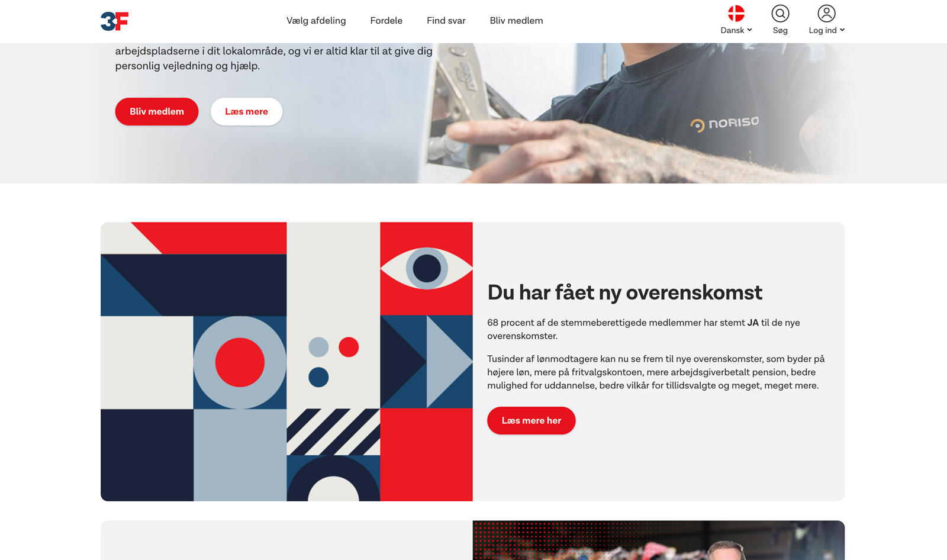
Task: Select Bliv medlem in top navigation
Action: 516,21
